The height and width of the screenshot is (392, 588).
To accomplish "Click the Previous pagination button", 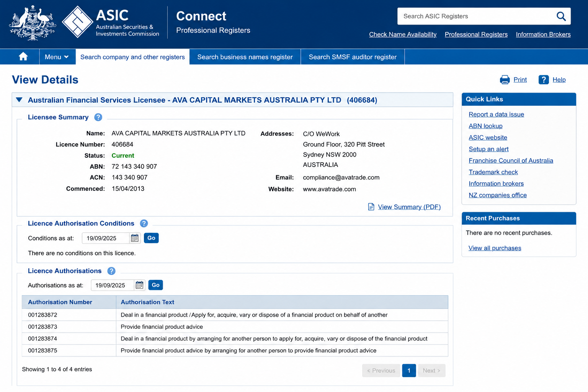I will 381,371.
